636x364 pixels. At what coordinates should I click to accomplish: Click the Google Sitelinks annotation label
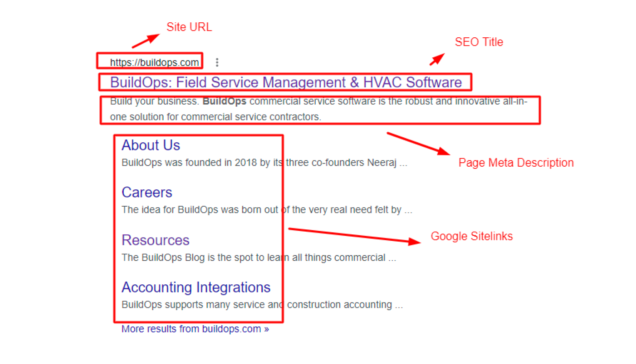click(472, 236)
